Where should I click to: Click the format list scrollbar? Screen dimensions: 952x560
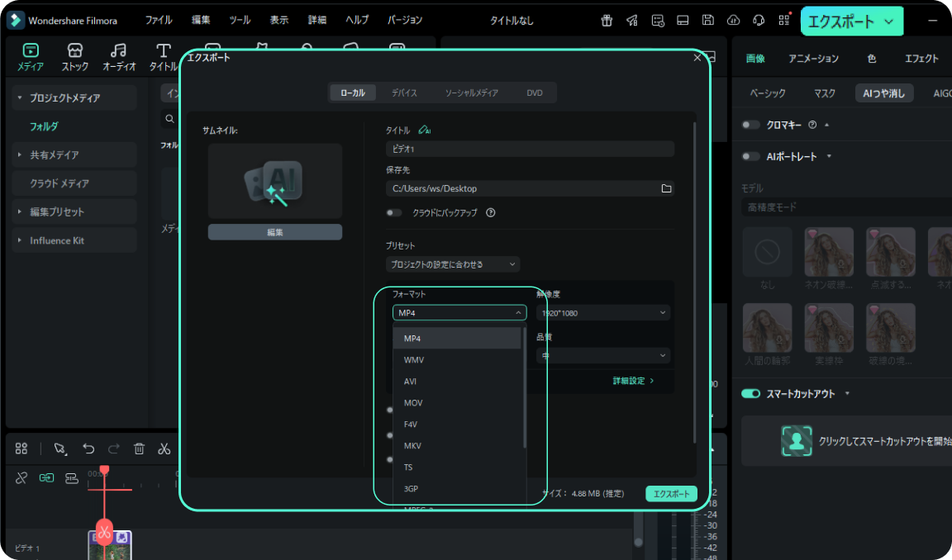525,388
